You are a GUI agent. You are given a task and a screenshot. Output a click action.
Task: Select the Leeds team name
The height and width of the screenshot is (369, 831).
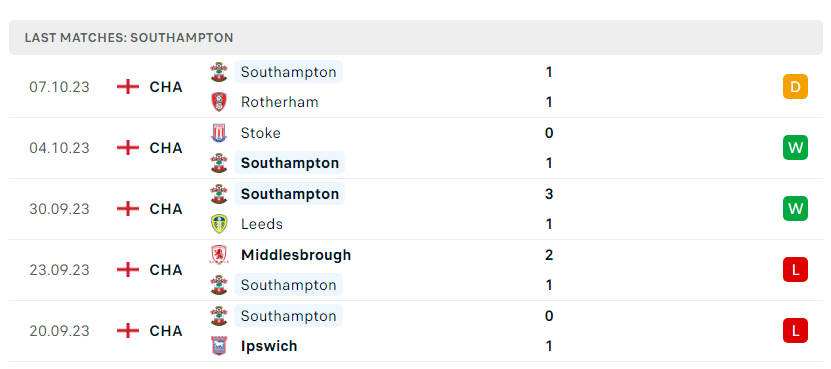262,224
